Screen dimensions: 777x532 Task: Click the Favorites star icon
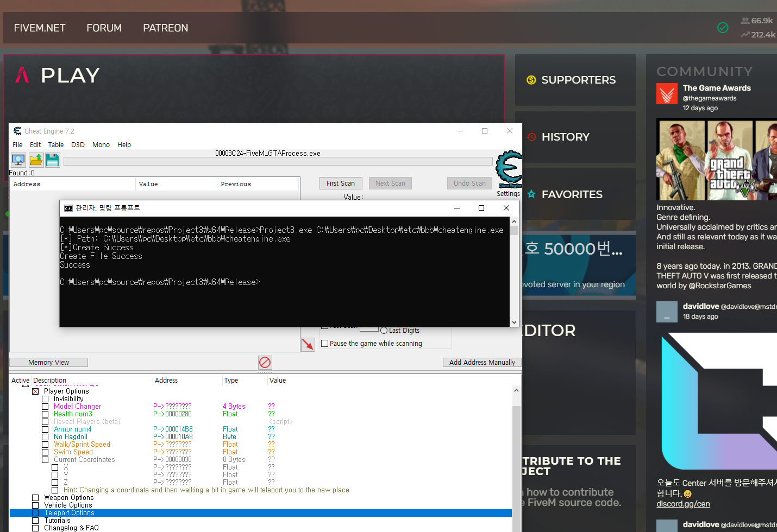pyautogui.click(x=531, y=194)
